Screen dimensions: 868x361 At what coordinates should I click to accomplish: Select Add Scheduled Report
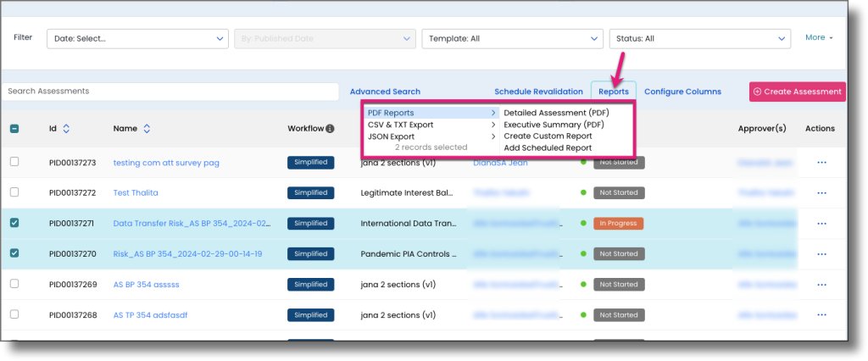(x=548, y=147)
